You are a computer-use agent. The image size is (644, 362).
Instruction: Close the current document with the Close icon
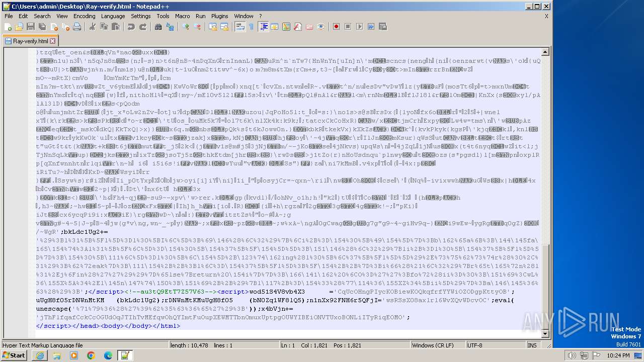54,27
